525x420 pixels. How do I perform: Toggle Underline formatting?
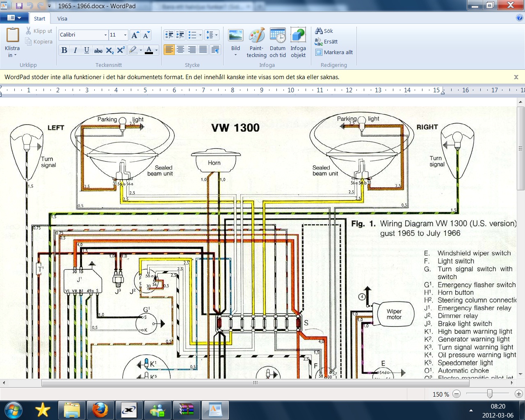tap(87, 50)
